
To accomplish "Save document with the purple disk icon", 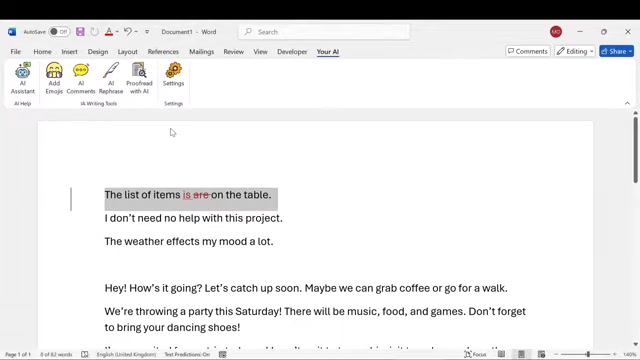I will point(80,32).
